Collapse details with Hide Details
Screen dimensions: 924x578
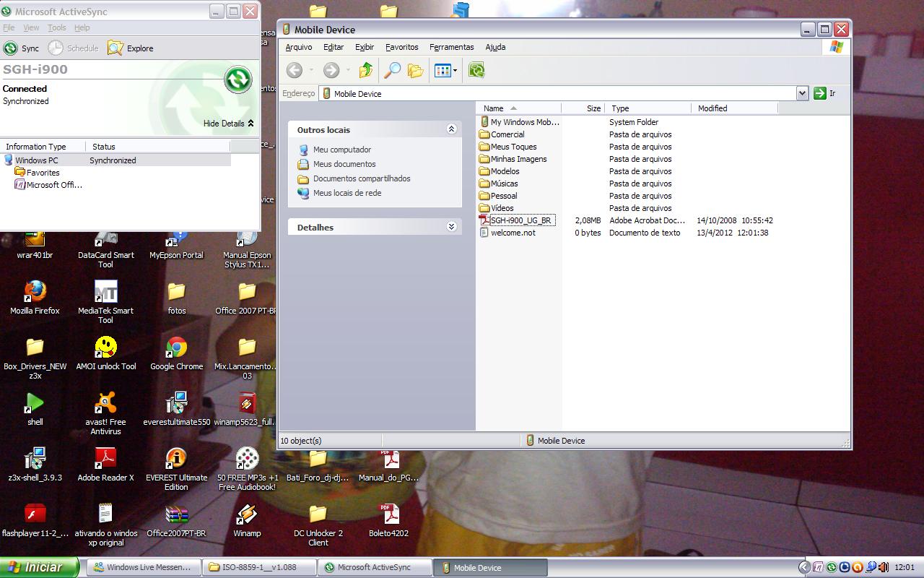(x=229, y=124)
